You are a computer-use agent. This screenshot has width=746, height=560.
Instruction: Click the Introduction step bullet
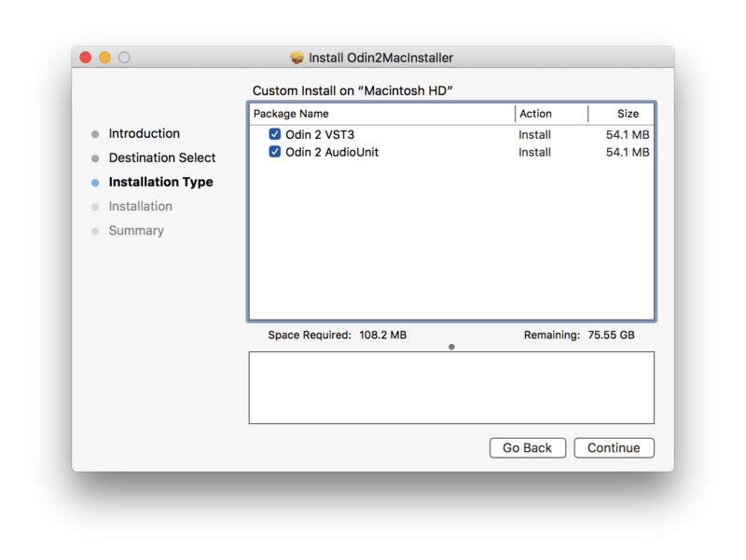(95, 134)
